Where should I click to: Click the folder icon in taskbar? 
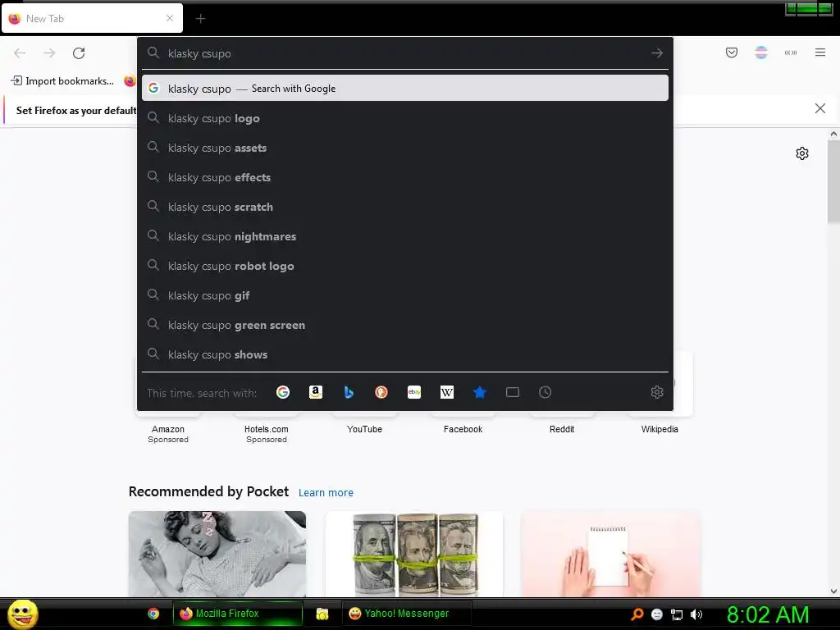(x=322, y=614)
